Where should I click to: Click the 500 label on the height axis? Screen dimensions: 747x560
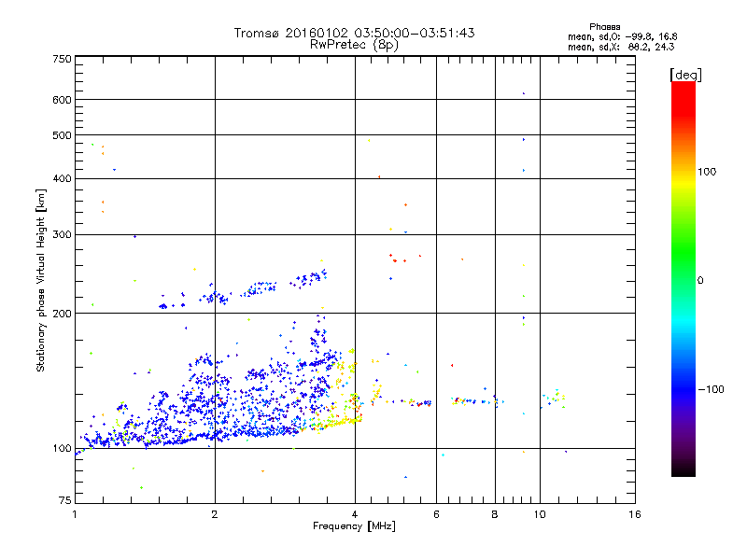tap(63, 135)
